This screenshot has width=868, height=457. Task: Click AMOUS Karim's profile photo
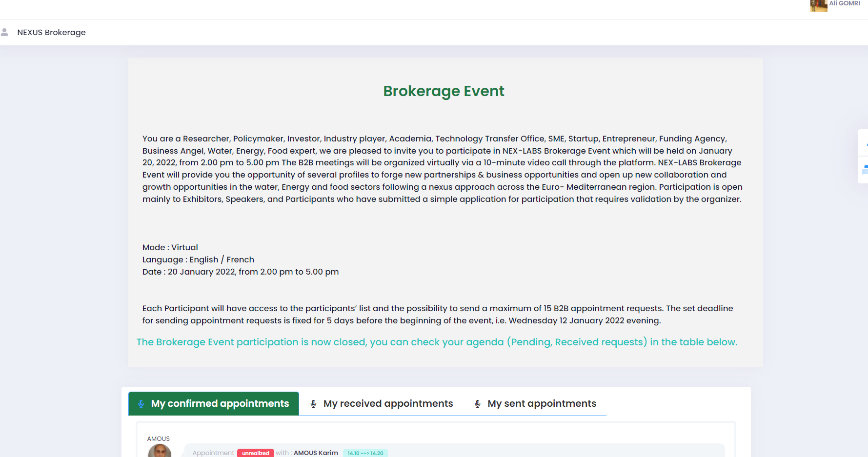[x=160, y=451]
